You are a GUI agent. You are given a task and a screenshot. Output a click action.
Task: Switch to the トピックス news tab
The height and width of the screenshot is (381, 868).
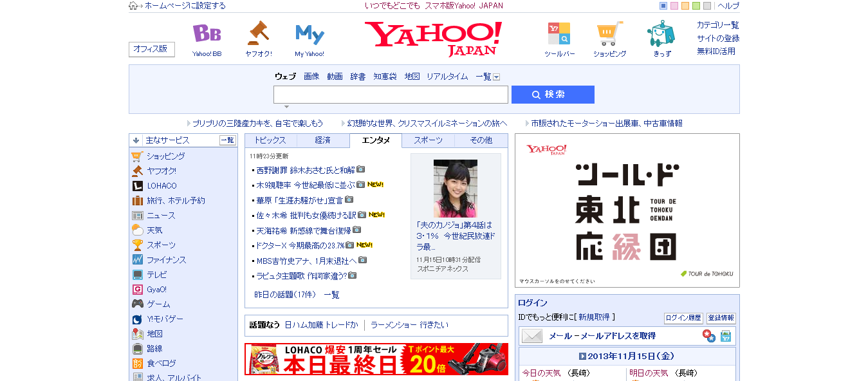coord(270,140)
